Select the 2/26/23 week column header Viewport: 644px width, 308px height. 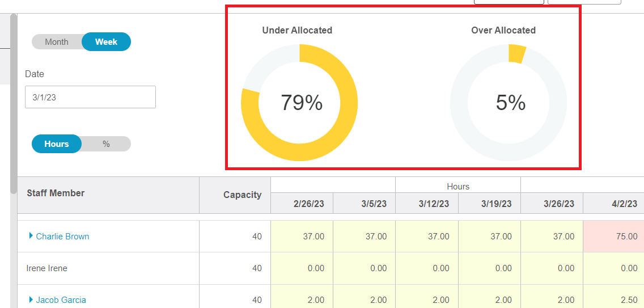click(308, 204)
